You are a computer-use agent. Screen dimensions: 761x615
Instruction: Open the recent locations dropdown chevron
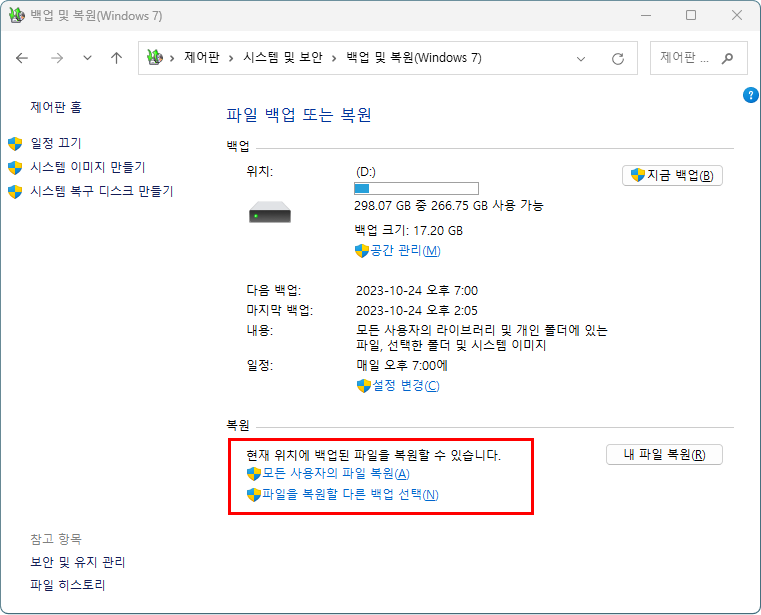(x=87, y=58)
